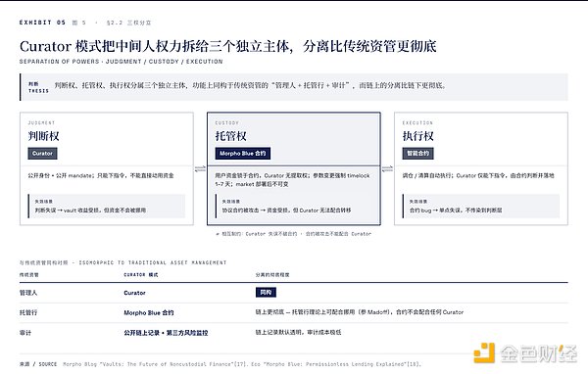Click the "Curator" cell in the 管理人 row

(134, 293)
